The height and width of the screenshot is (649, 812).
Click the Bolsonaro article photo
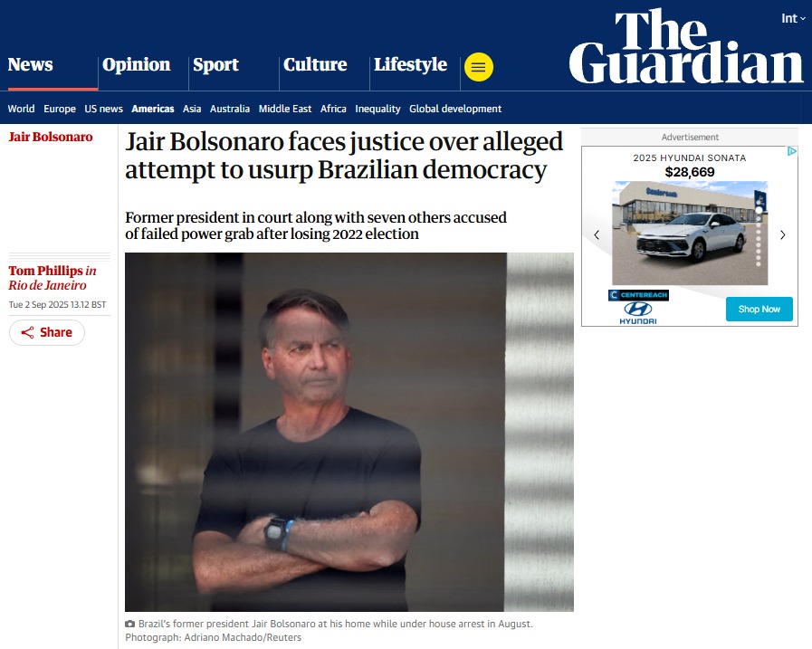pos(349,432)
